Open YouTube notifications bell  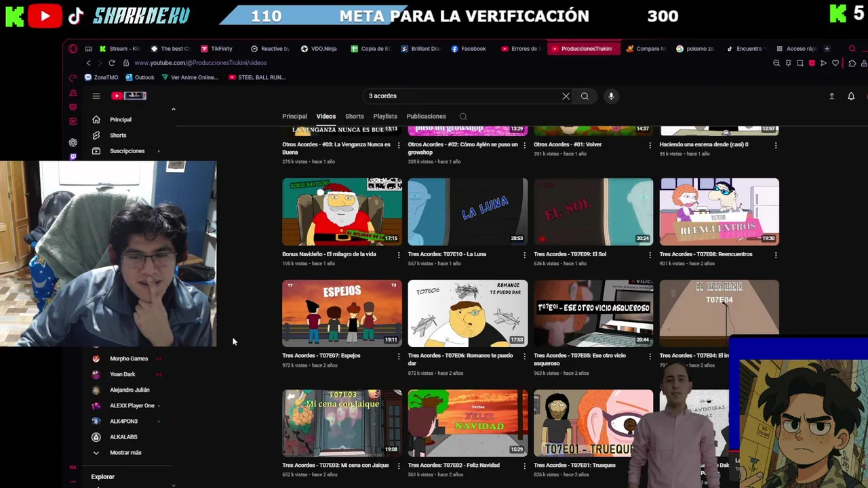[x=851, y=96]
